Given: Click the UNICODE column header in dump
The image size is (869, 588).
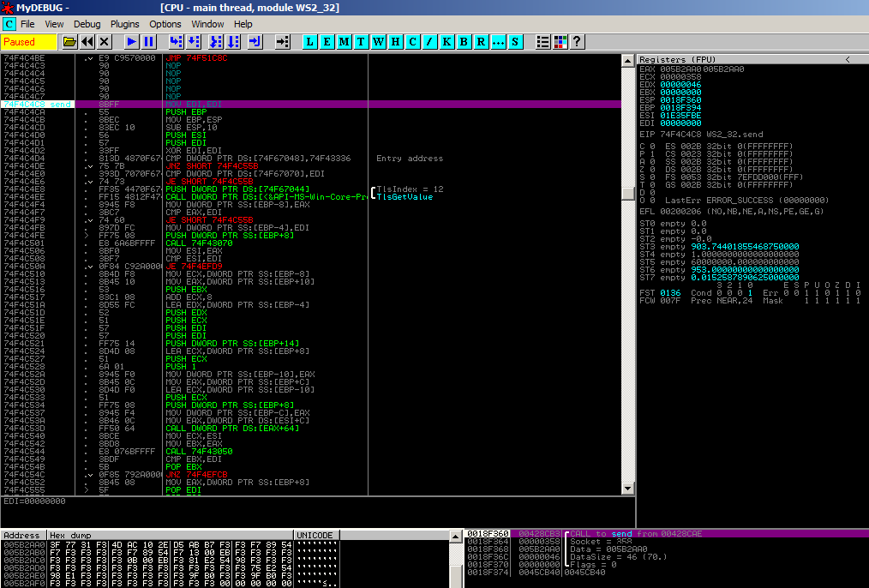Looking at the screenshot, I should [x=316, y=536].
